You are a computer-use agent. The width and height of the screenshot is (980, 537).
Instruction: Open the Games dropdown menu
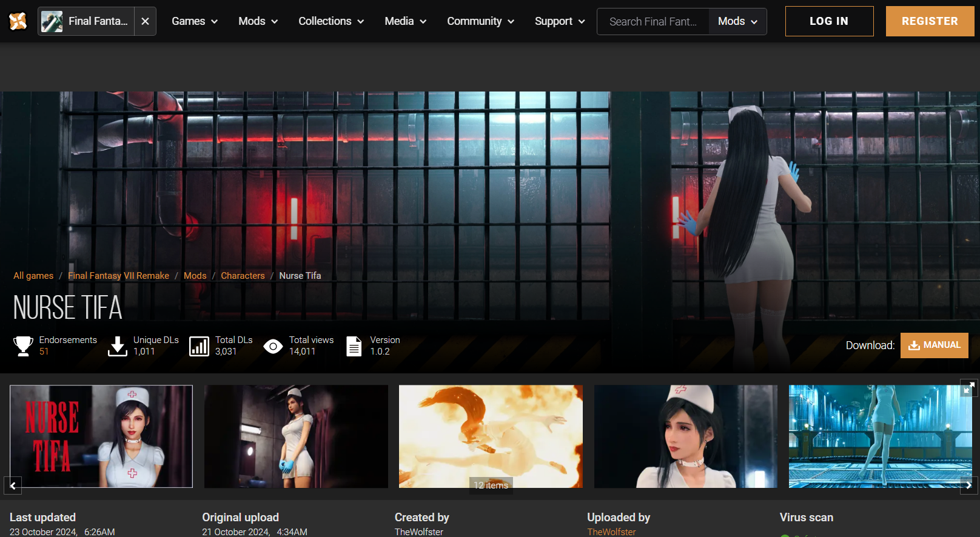click(194, 21)
